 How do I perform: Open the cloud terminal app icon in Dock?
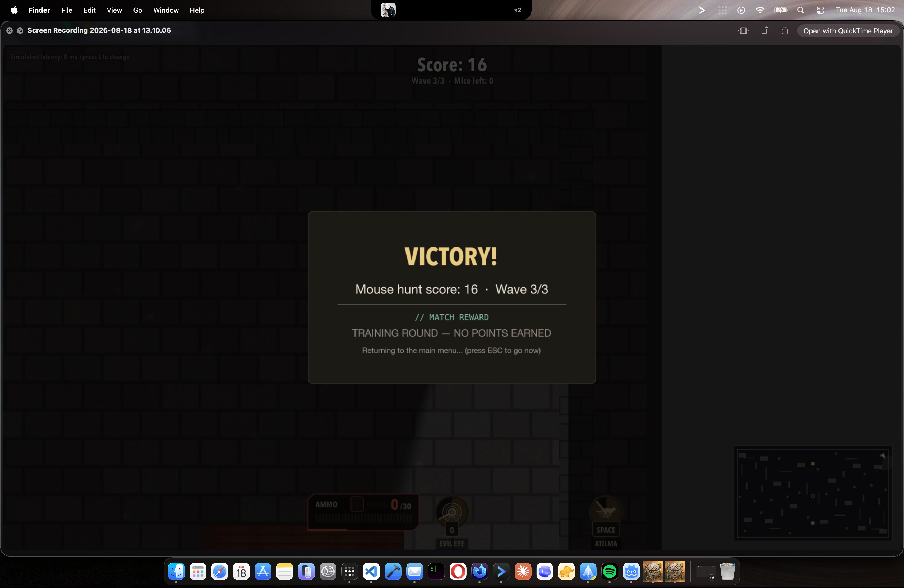[x=544, y=571]
